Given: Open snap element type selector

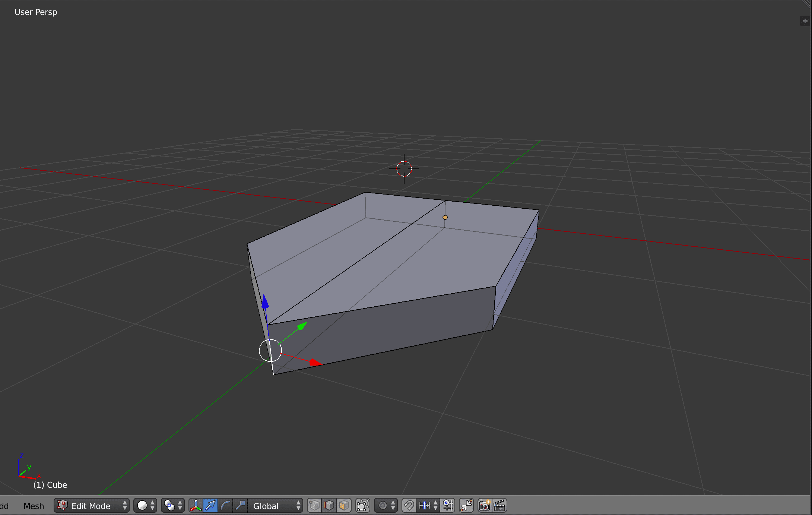Looking at the screenshot, I should point(428,506).
